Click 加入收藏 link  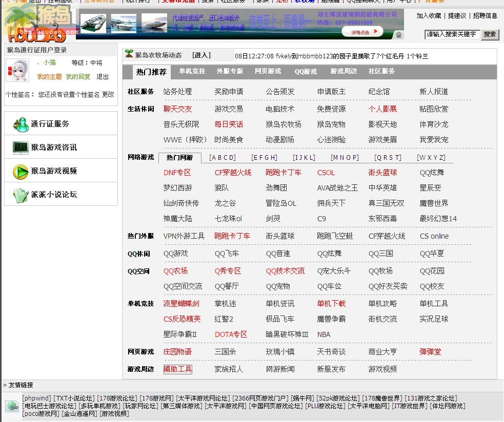coord(429,16)
